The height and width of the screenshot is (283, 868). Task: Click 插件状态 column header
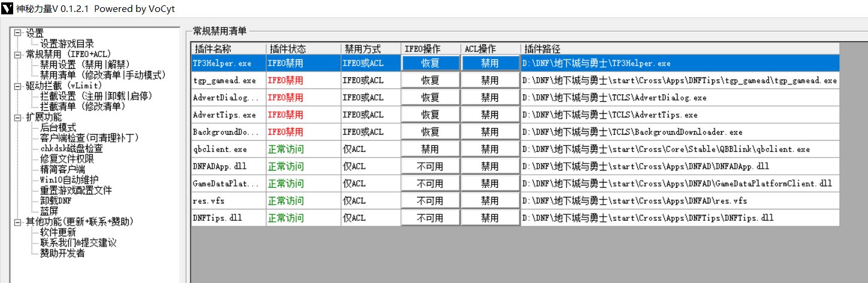303,48
